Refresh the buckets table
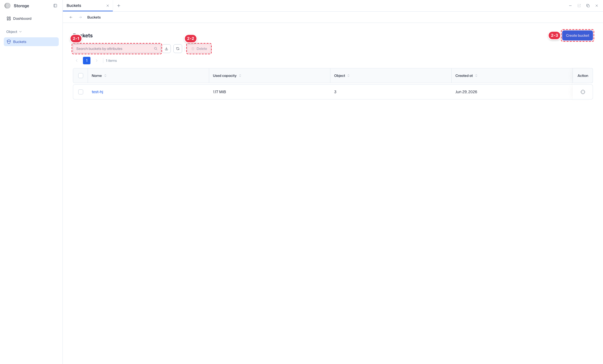Screen dimensions: 603x364 coord(178,49)
